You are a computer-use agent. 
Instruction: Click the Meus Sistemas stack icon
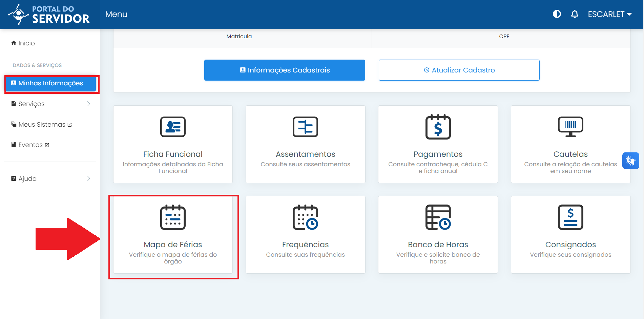(x=14, y=124)
